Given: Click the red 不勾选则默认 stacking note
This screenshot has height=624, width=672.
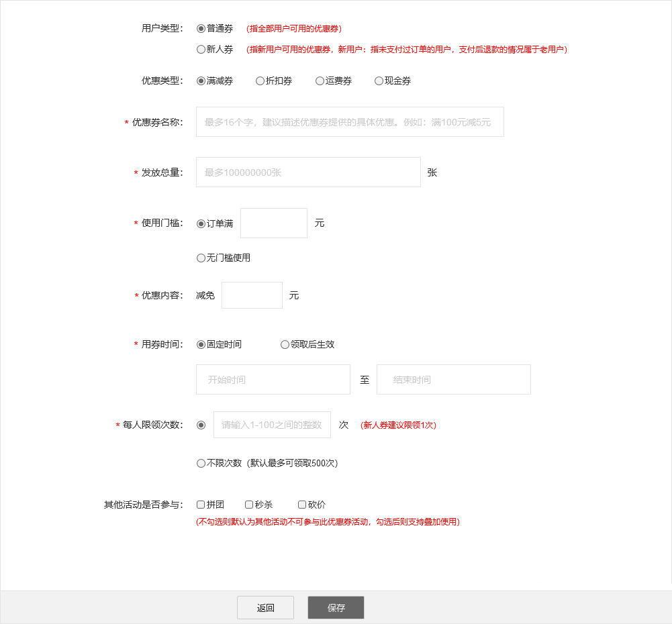Looking at the screenshot, I should coord(328,522).
